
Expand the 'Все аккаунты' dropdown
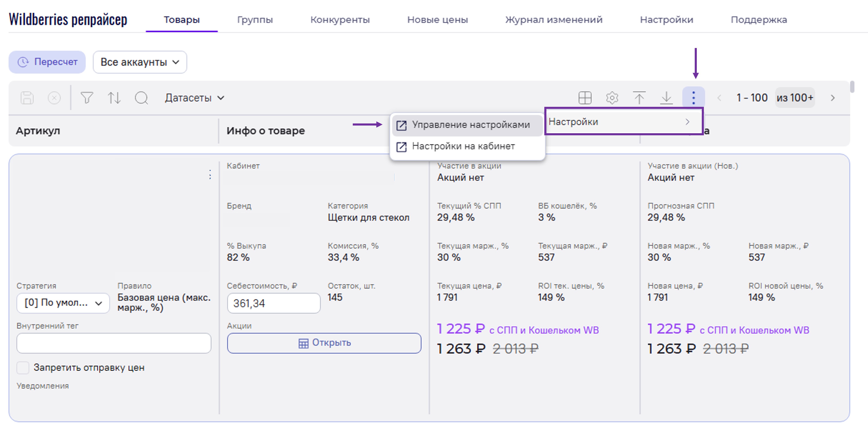[140, 62]
